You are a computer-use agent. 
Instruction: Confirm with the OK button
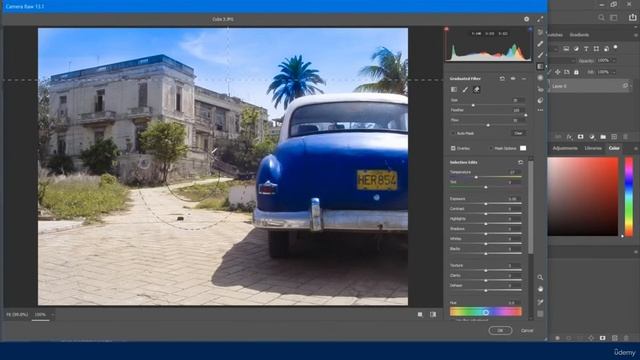(500, 331)
